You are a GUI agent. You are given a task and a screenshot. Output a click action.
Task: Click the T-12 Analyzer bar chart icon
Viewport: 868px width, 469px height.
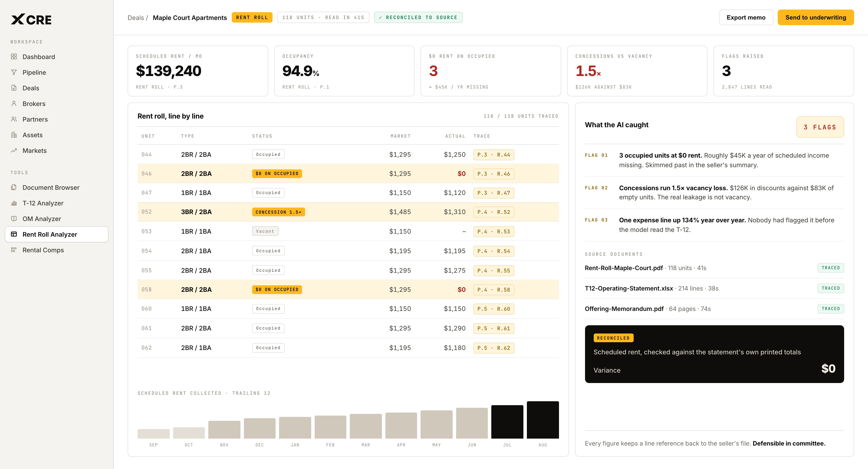coord(14,203)
